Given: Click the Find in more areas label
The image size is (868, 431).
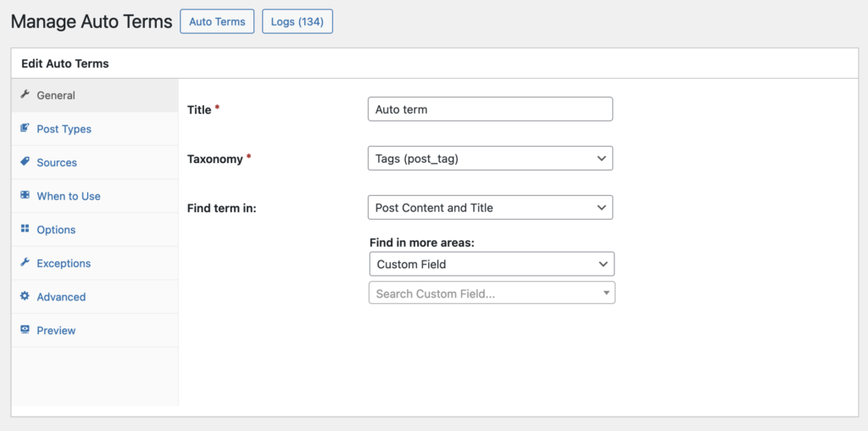Looking at the screenshot, I should [x=422, y=243].
